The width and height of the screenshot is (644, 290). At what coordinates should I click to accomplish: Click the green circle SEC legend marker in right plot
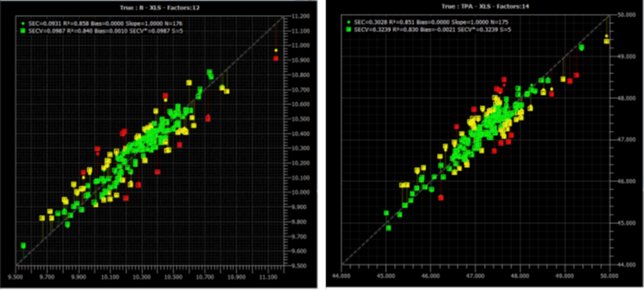[x=349, y=22]
